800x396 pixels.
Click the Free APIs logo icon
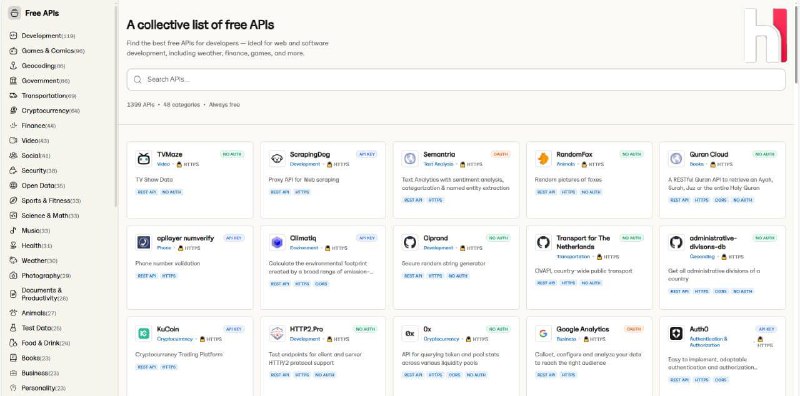pos(14,13)
